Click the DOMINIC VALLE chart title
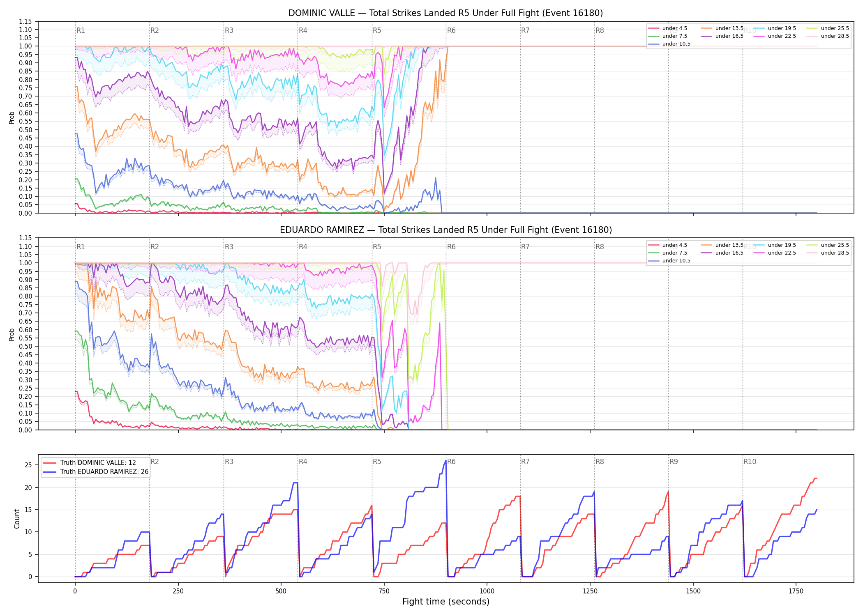 click(445, 13)
